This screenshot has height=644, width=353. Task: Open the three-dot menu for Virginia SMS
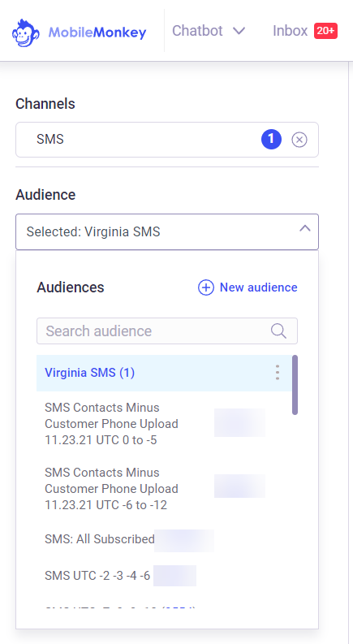pyautogui.click(x=278, y=373)
